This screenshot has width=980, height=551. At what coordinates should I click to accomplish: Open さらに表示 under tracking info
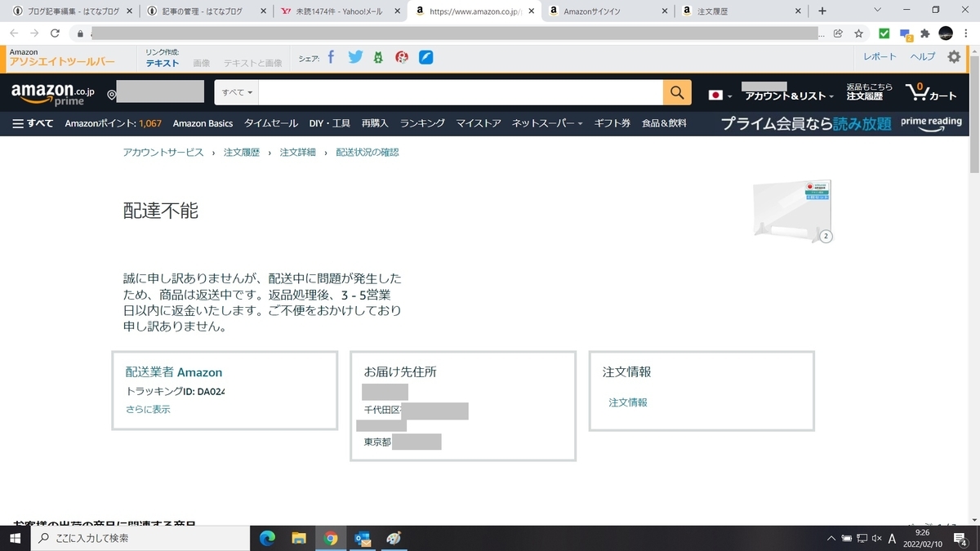[x=147, y=409]
